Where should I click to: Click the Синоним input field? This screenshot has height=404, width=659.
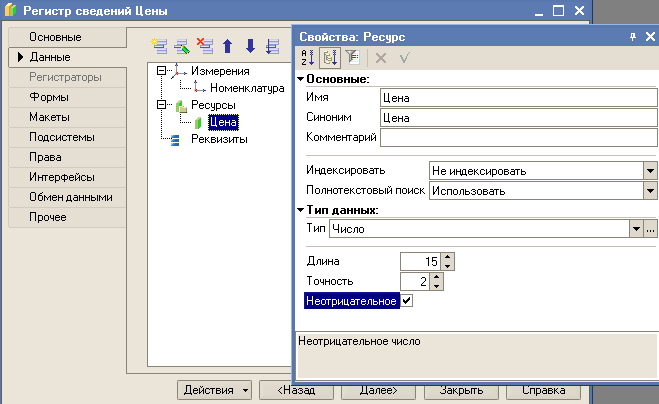[x=519, y=118]
